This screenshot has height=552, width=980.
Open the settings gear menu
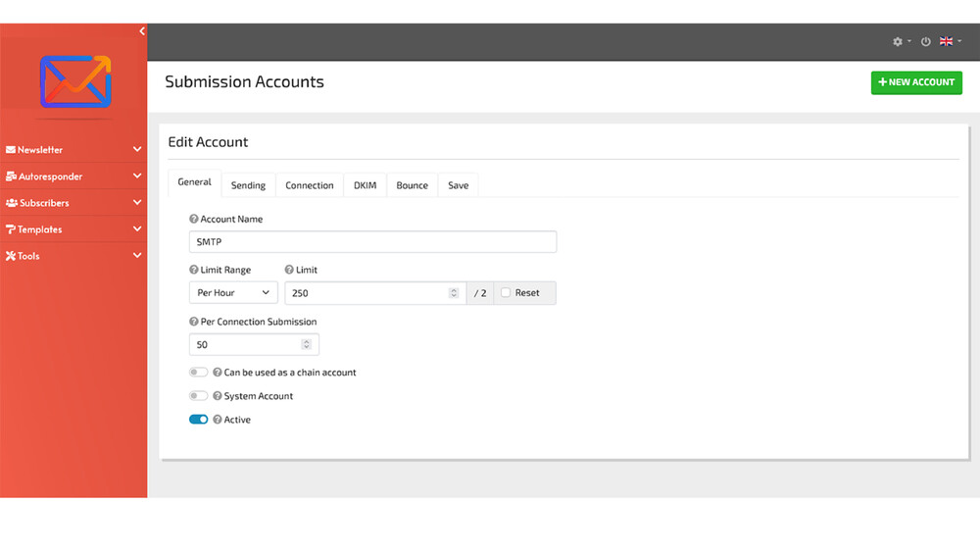tap(902, 41)
